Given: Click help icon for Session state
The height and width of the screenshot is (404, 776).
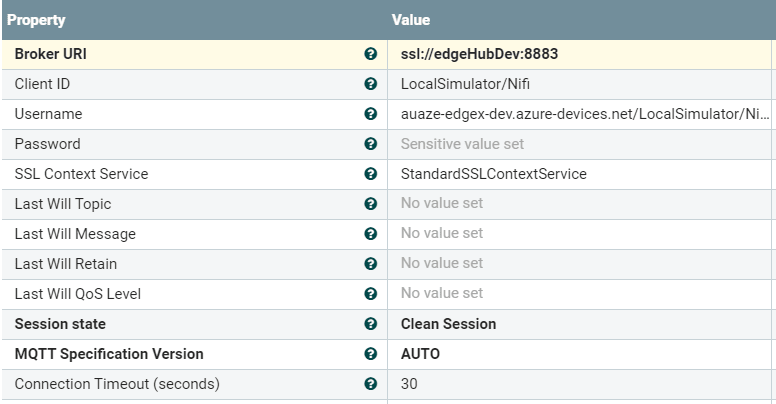Looking at the screenshot, I should pos(370,324).
